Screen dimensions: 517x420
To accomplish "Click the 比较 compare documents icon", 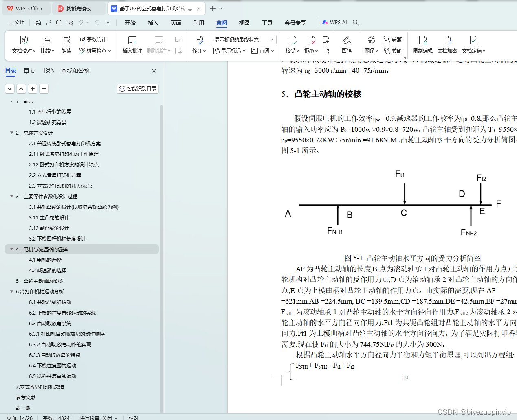I will [x=47, y=40].
